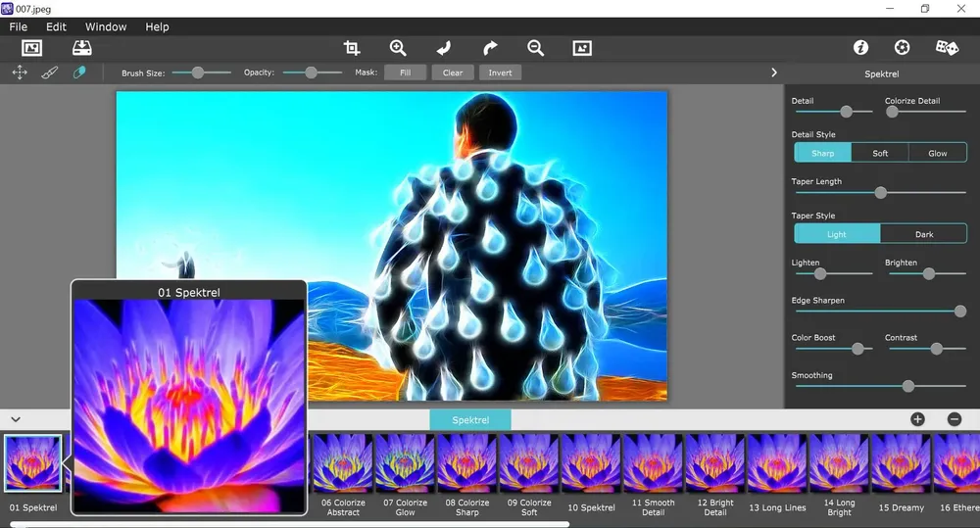Click the undo arrow icon
980x528 pixels.
pos(444,48)
